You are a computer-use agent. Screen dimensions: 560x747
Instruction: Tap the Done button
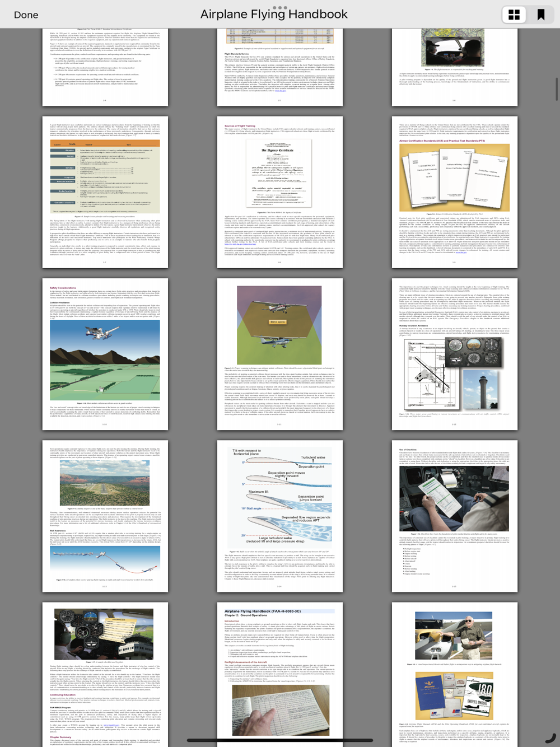[x=26, y=15]
